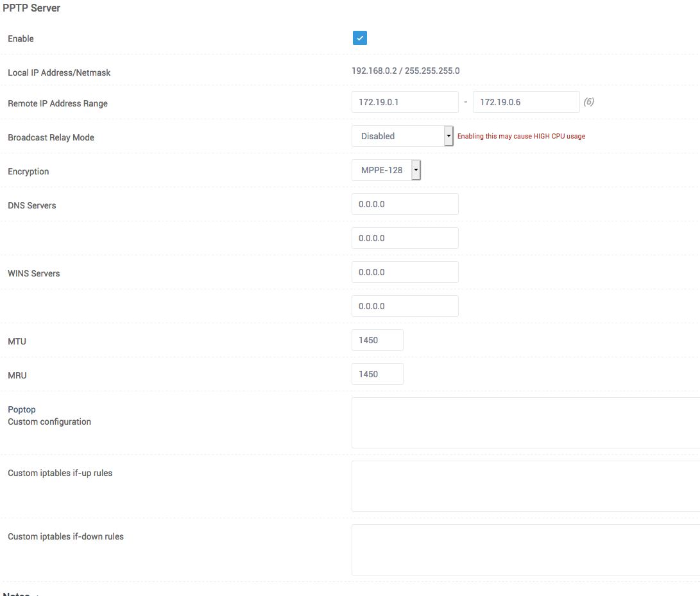Open the Broadcast Relay Mode dropdown
This screenshot has width=700, height=596.
[402, 136]
